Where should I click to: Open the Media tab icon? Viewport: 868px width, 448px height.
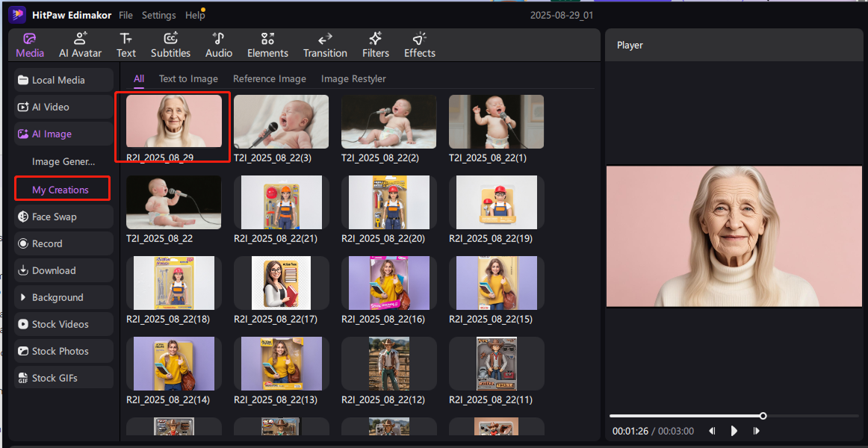30,40
